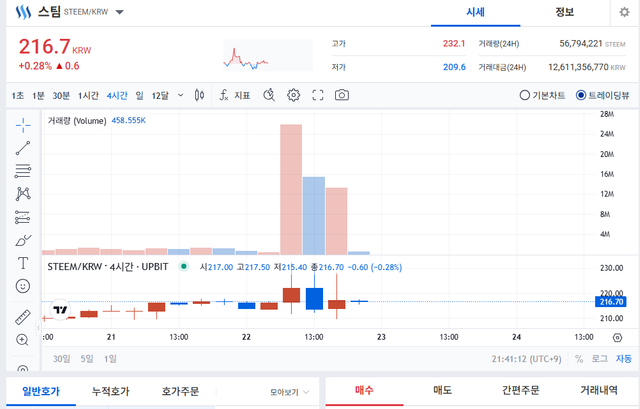Open time axis settings icon

[x=618, y=338]
